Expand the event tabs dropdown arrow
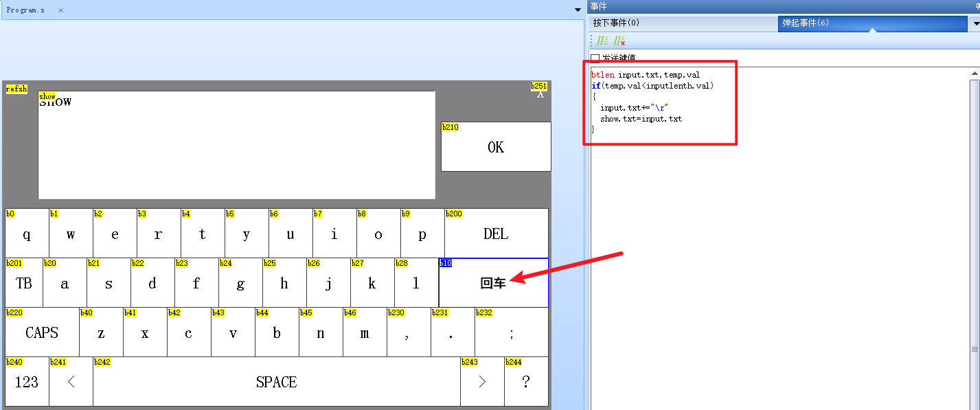 click(975, 23)
